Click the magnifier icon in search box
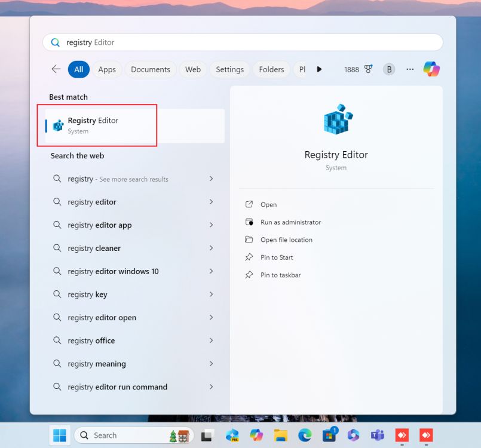This screenshot has height=448, width=481. click(55, 42)
